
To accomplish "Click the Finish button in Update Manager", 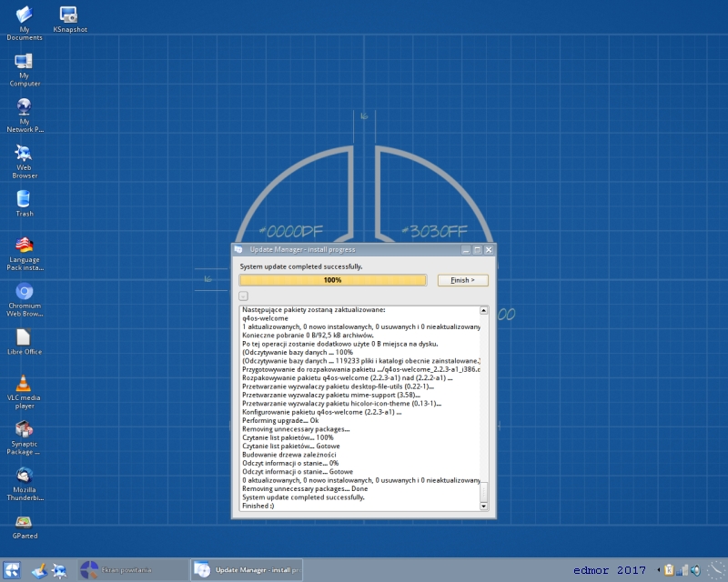I will pos(462,280).
